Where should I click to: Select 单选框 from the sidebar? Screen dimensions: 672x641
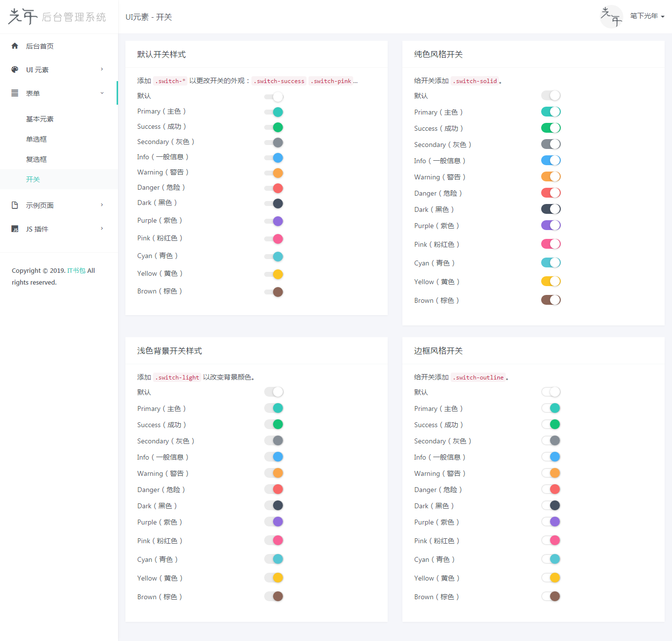coord(36,139)
